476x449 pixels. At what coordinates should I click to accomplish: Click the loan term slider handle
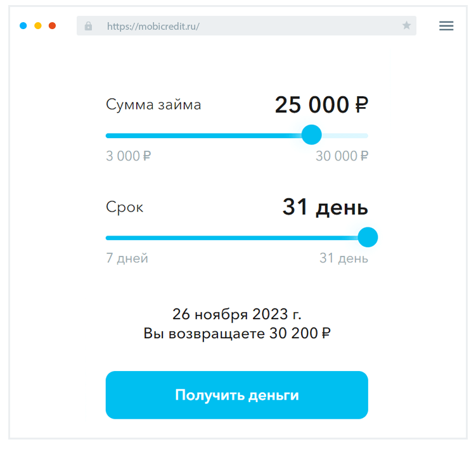click(x=368, y=237)
